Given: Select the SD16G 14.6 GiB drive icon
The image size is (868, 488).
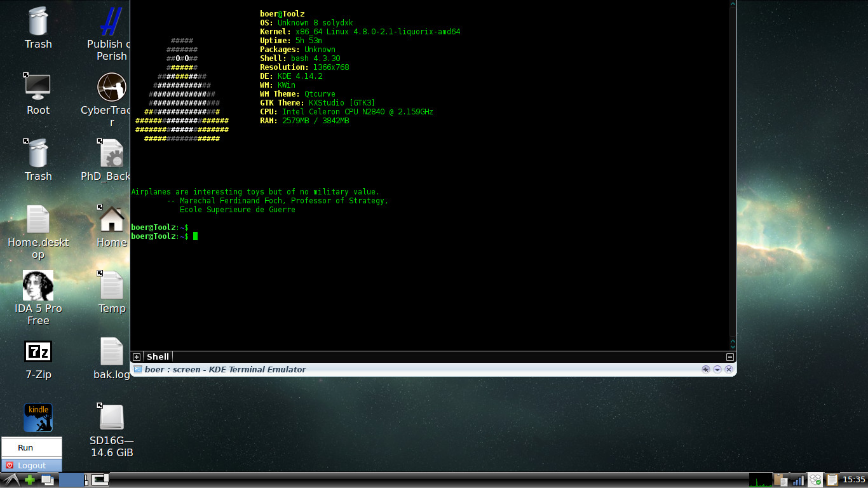Looking at the screenshot, I should tap(111, 417).
